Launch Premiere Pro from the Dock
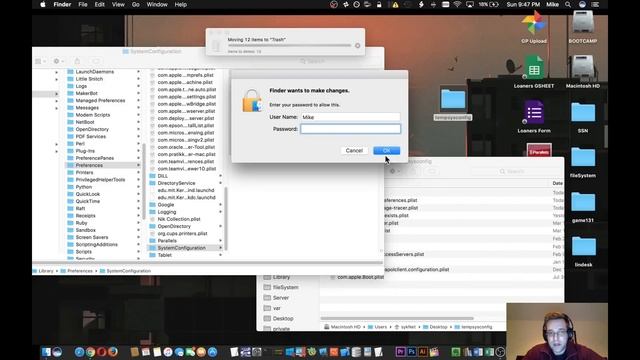 pyautogui.click(x=400, y=352)
